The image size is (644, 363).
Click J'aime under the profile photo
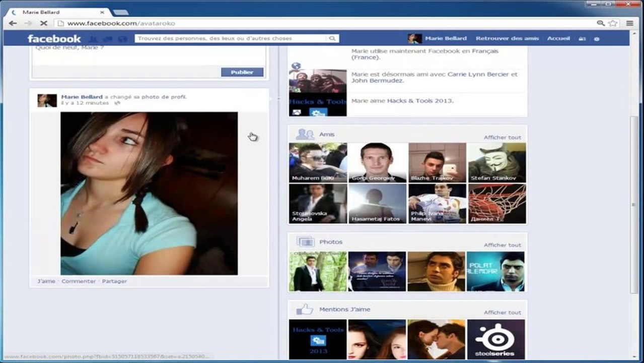46,281
